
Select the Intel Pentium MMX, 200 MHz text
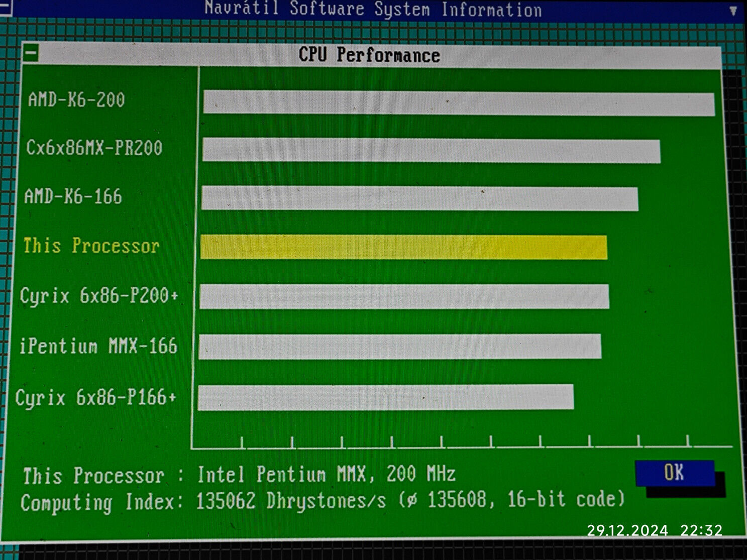click(327, 474)
